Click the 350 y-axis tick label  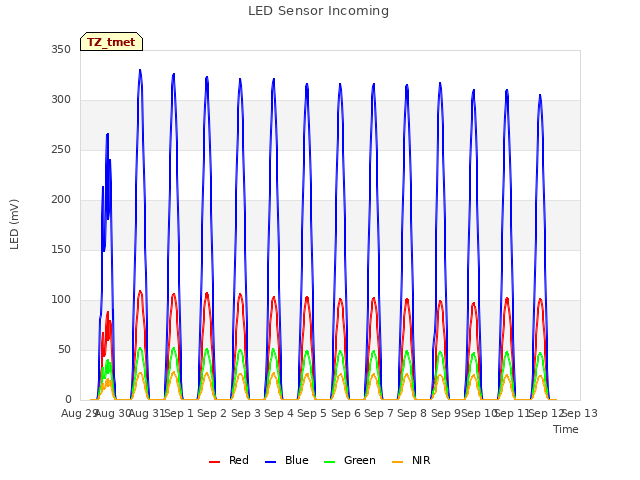[61, 49]
